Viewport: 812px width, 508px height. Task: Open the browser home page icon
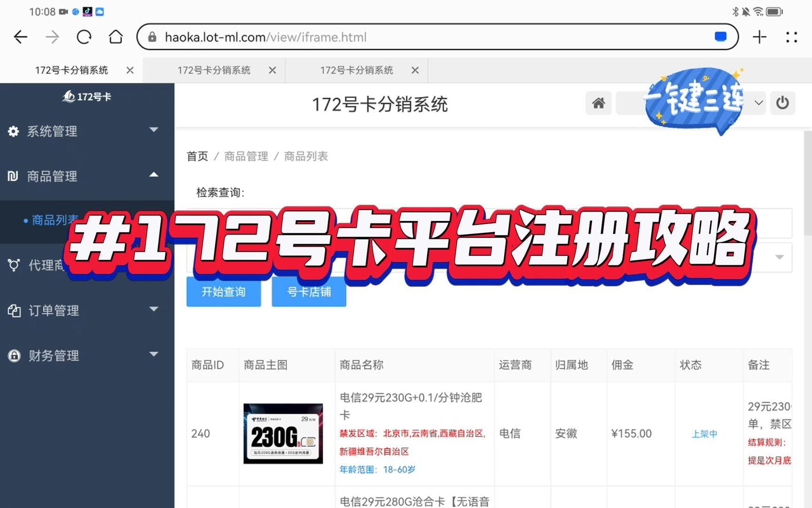coord(116,37)
